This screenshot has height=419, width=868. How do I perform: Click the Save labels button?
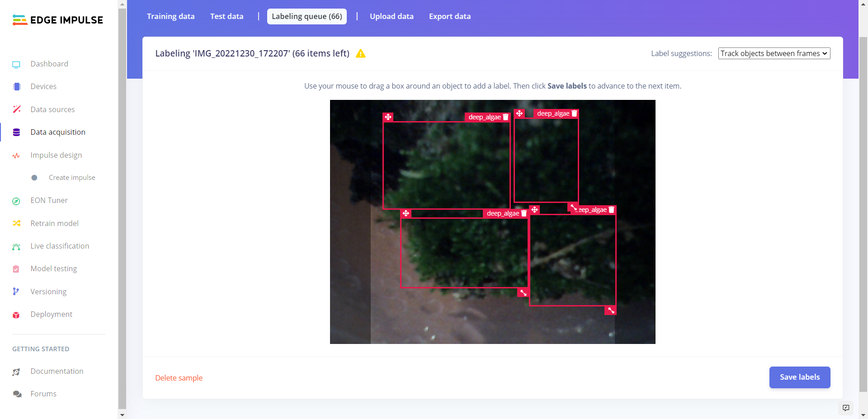800,377
